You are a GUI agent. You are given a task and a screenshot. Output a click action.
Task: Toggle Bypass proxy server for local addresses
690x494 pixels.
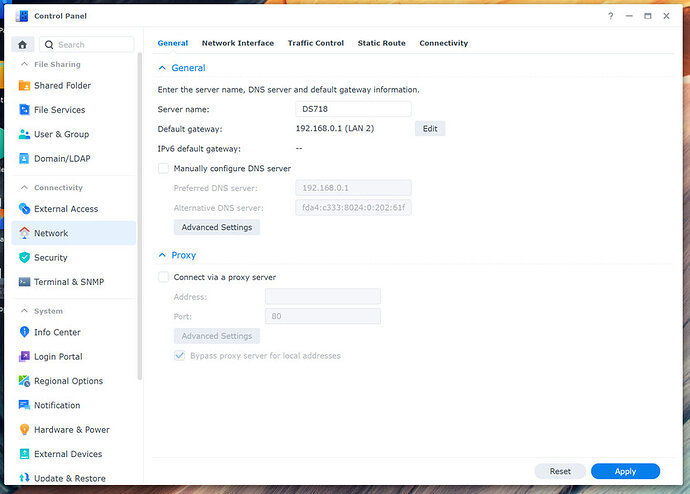coord(180,355)
